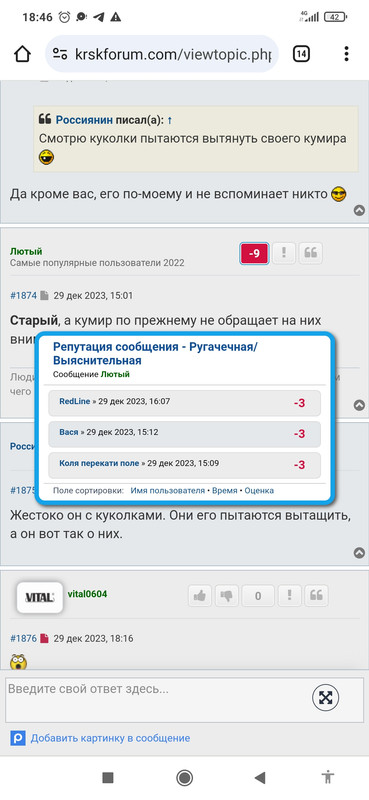Click the picture upload P icon
Viewport: 369px width, 800px height.
pyautogui.click(x=18, y=738)
